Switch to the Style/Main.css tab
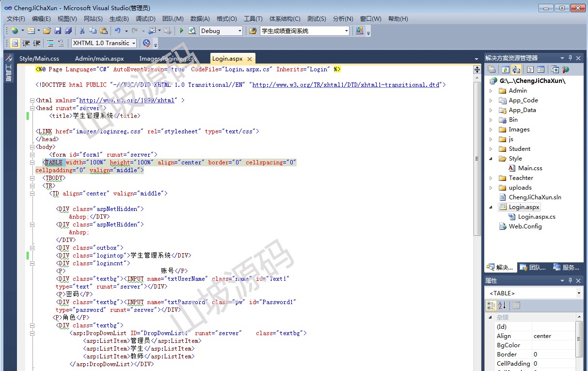This screenshot has height=371, width=588. coord(39,59)
